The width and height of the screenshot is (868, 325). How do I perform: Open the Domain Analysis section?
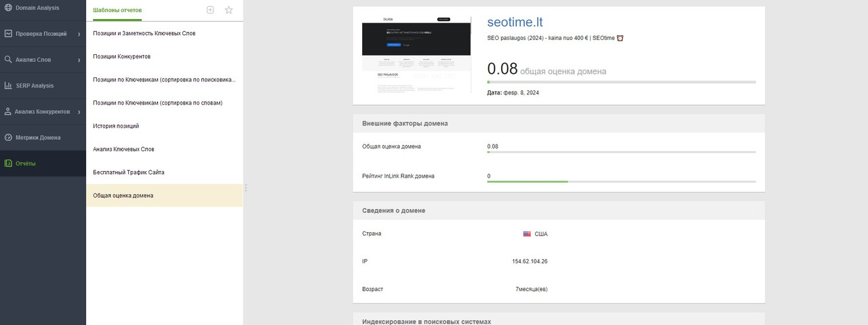pyautogui.click(x=43, y=7)
